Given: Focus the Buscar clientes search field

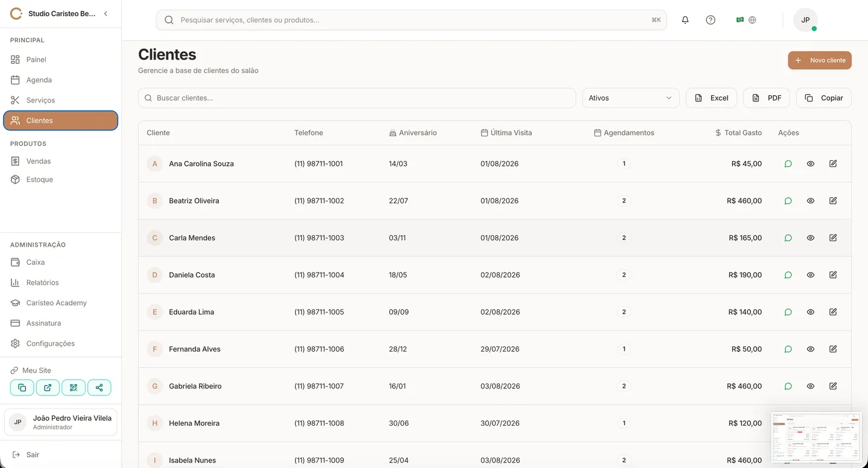Looking at the screenshot, I should [x=357, y=98].
